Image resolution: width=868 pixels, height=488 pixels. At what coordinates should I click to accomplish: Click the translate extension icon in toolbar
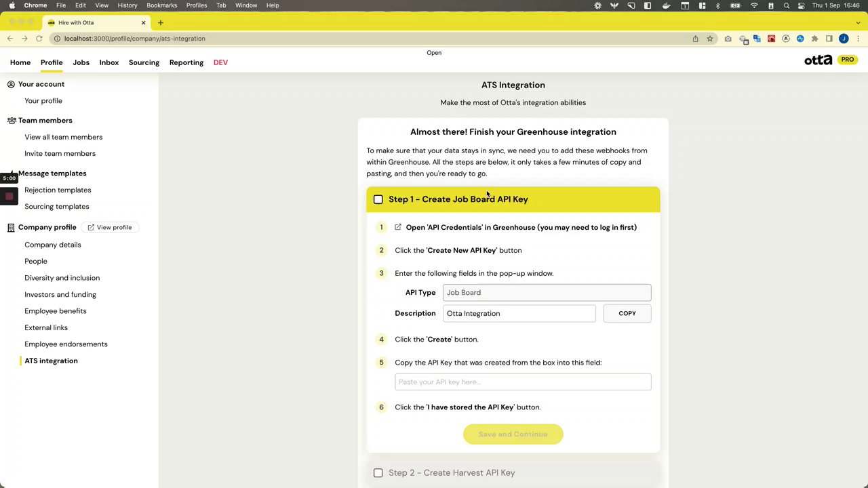pos(757,39)
